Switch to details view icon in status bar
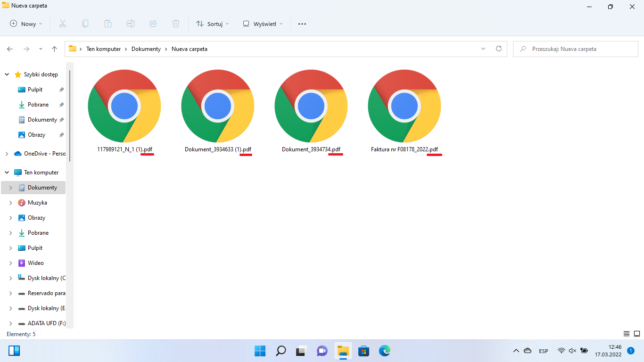The image size is (644, 362). pos(627,334)
